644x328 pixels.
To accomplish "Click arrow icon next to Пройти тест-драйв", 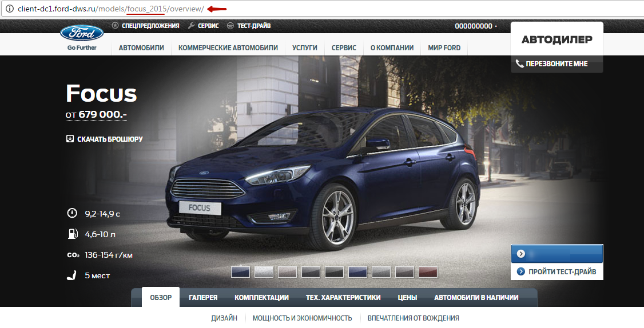I will (521, 271).
